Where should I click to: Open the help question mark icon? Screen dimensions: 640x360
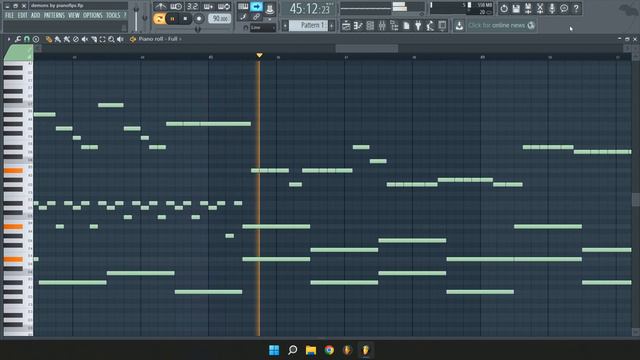coord(576,9)
